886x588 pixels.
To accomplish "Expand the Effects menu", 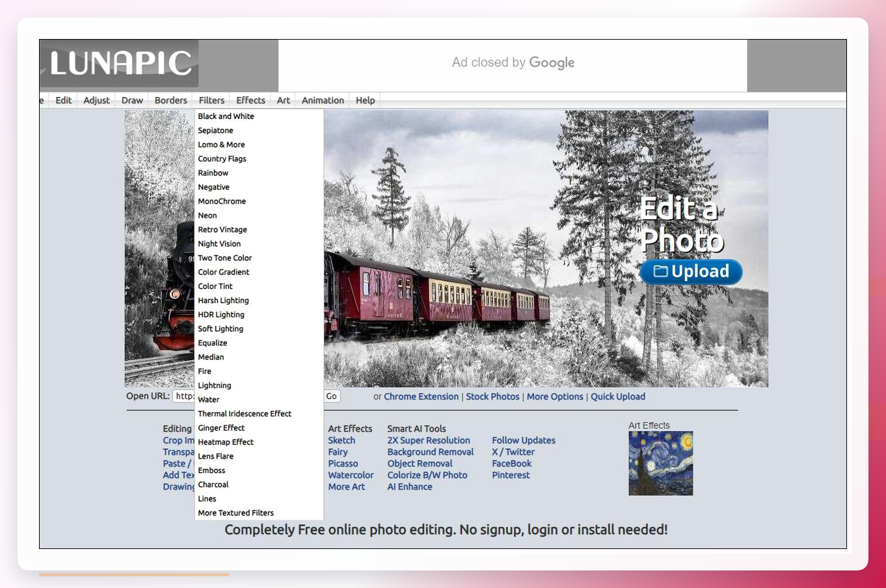I will [250, 100].
